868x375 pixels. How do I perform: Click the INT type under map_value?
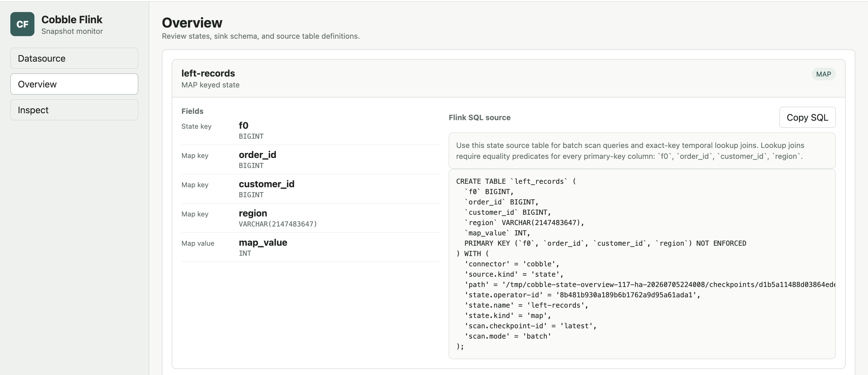point(245,253)
